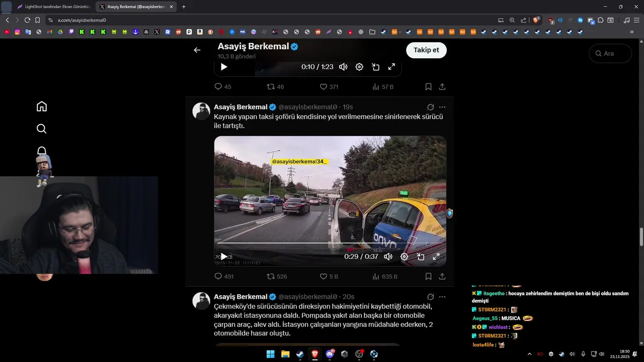The image size is (644, 362).
Task: Open the Gmail bookmark in bookmarks bar
Action: pos(49,32)
